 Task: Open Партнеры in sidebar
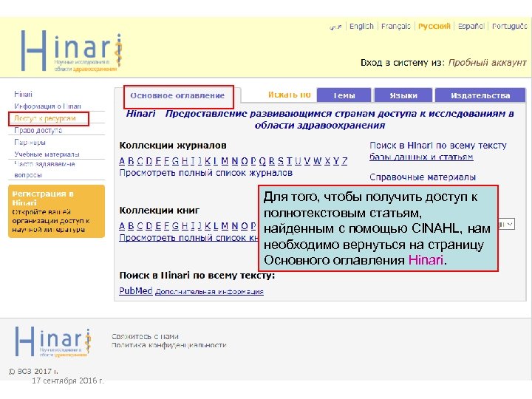pyautogui.click(x=30, y=142)
